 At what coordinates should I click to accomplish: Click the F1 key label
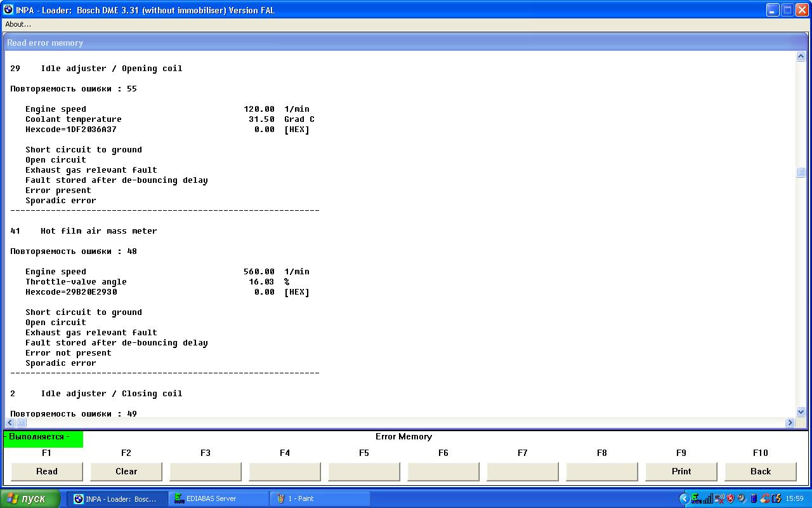[x=46, y=453]
